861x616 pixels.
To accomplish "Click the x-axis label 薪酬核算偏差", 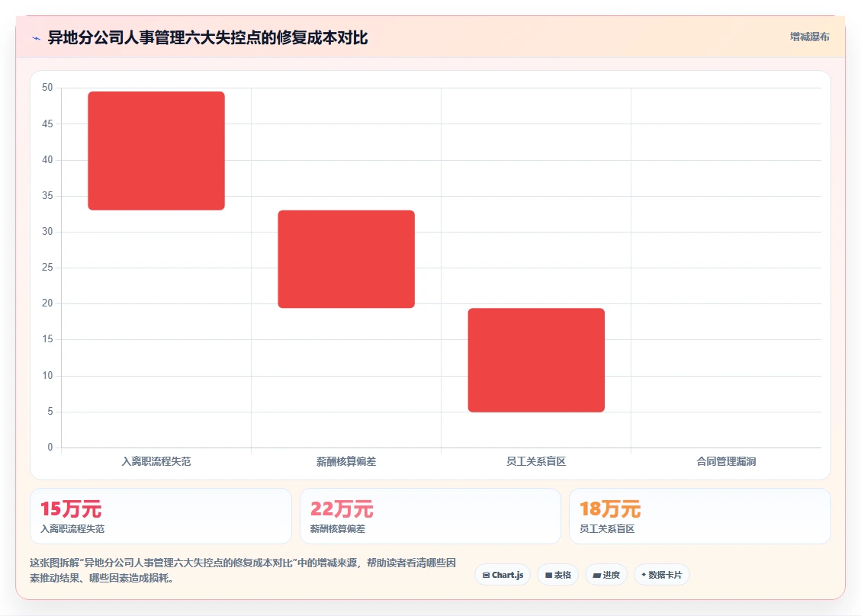I will [x=346, y=462].
